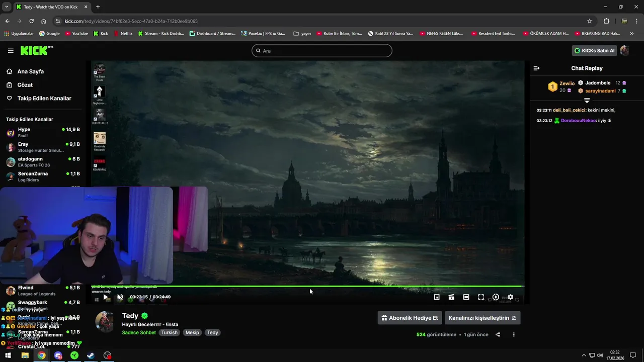This screenshot has width=644, height=362.
Task: Unmute the video volume
Action: (120, 297)
